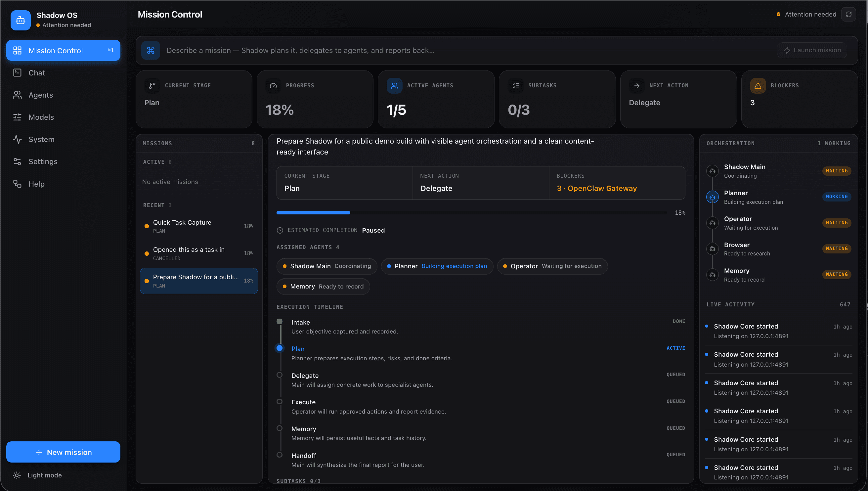Viewport: 868px width, 491px height.
Task: Click the Paused estimated completion status
Action: [373, 230]
